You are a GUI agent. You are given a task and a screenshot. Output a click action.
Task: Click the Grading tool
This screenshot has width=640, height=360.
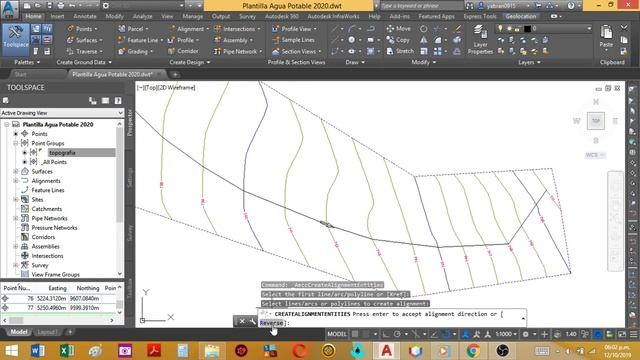pyautogui.click(x=135, y=51)
